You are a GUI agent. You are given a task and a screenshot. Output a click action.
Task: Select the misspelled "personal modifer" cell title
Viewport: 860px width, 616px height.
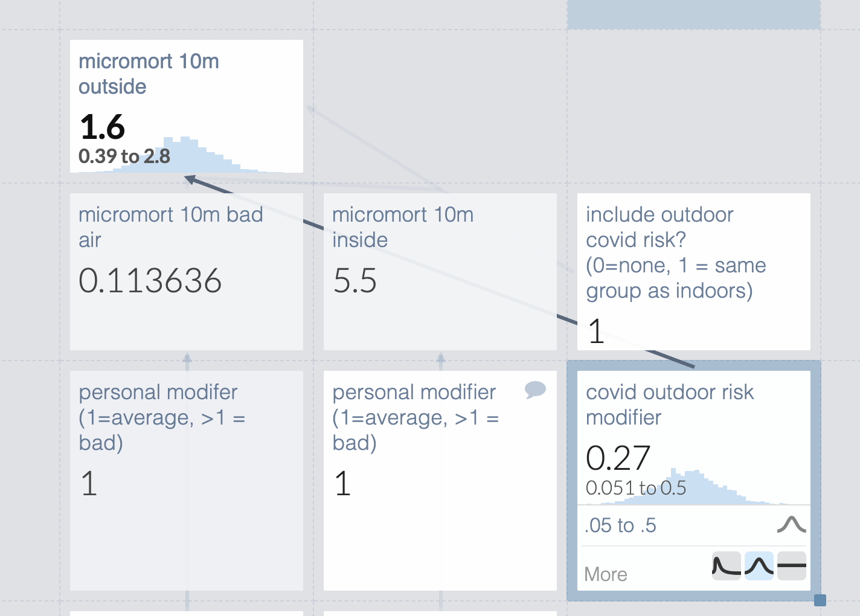[158, 392]
